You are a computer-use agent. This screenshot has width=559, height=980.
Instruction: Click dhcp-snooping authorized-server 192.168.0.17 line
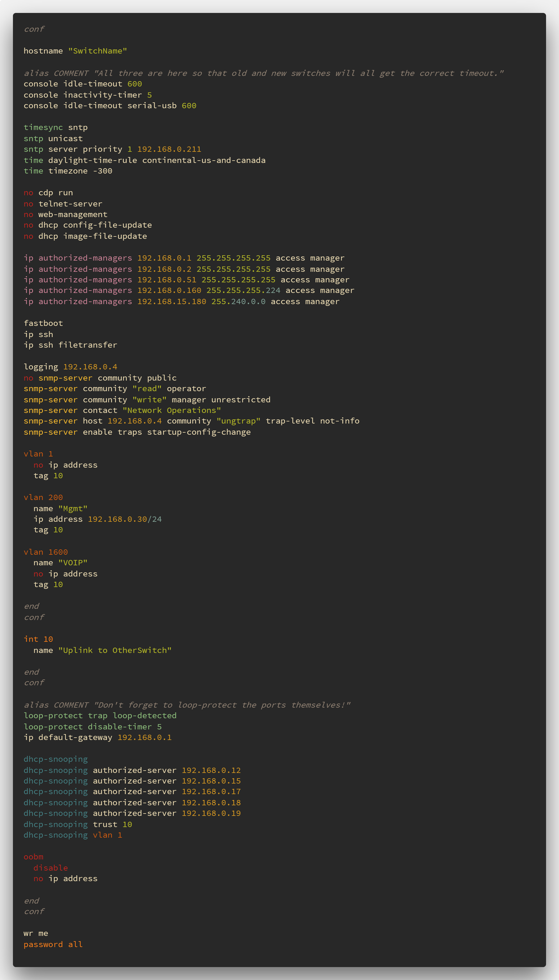click(132, 791)
